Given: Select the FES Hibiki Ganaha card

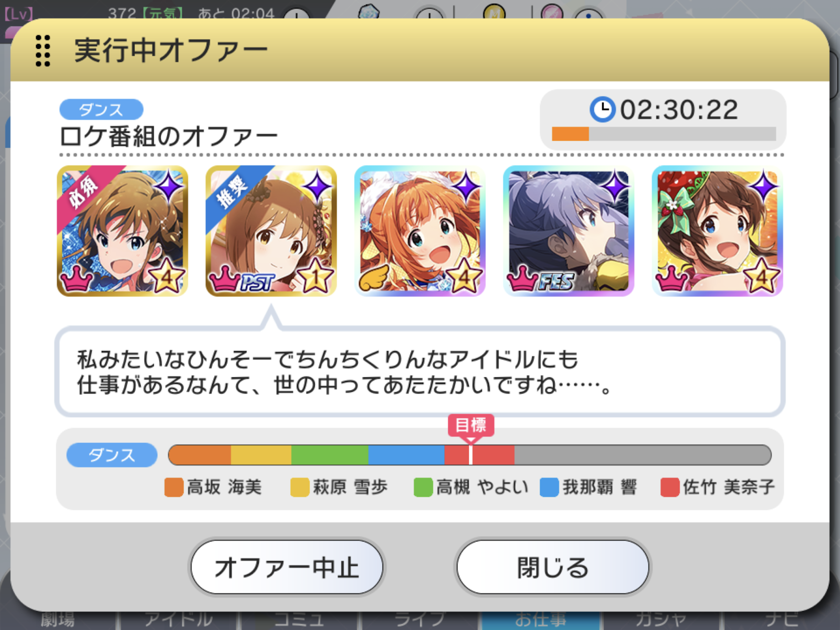Looking at the screenshot, I should tap(569, 231).
